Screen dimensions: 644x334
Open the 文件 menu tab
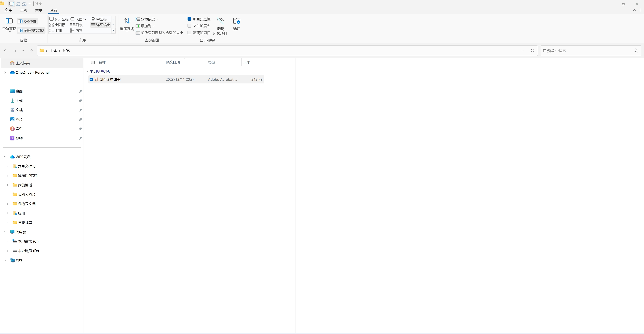tap(8, 10)
